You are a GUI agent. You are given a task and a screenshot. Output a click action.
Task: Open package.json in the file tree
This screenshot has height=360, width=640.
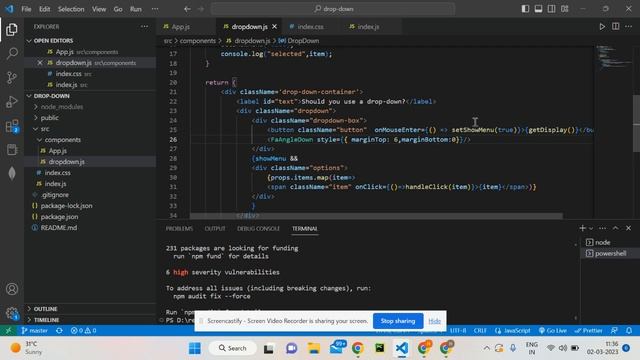click(59, 217)
